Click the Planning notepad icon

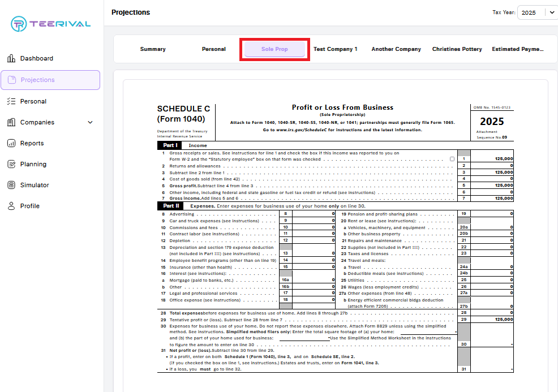coord(11,165)
